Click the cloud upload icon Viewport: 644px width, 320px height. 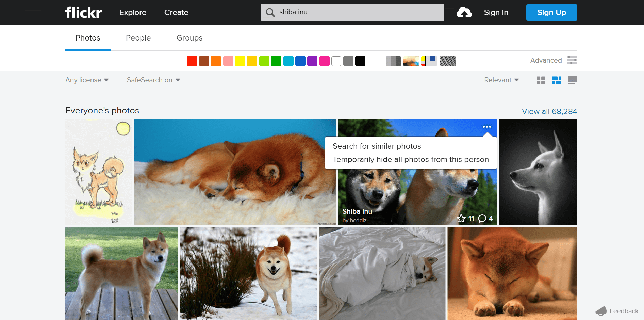coord(464,12)
